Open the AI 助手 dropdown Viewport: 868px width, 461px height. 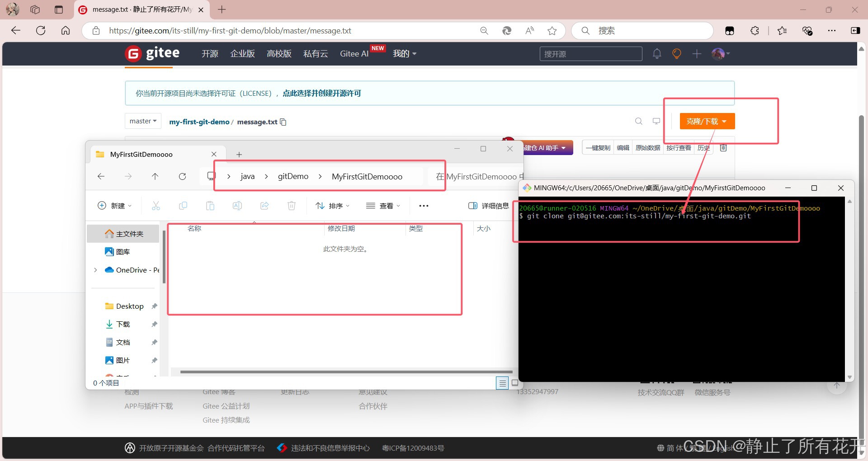[x=546, y=148]
